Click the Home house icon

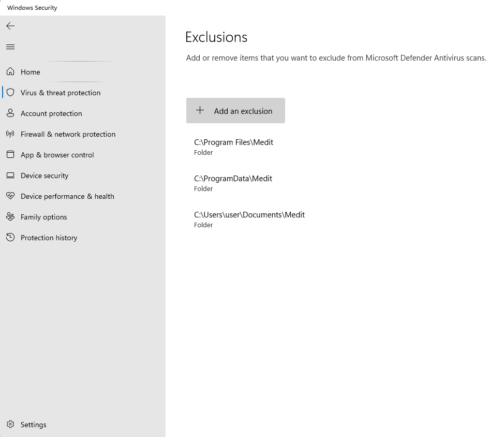[x=10, y=71]
